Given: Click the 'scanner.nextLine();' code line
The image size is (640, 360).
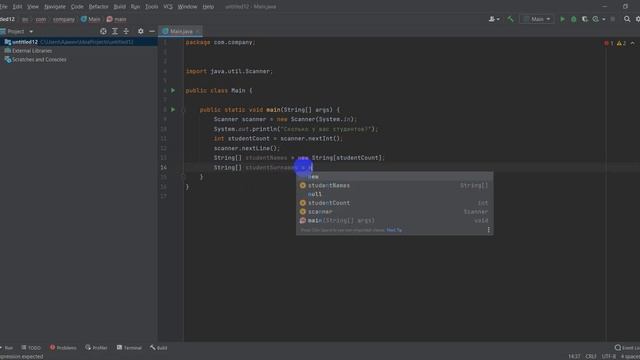Looking at the screenshot, I should coord(247,148).
